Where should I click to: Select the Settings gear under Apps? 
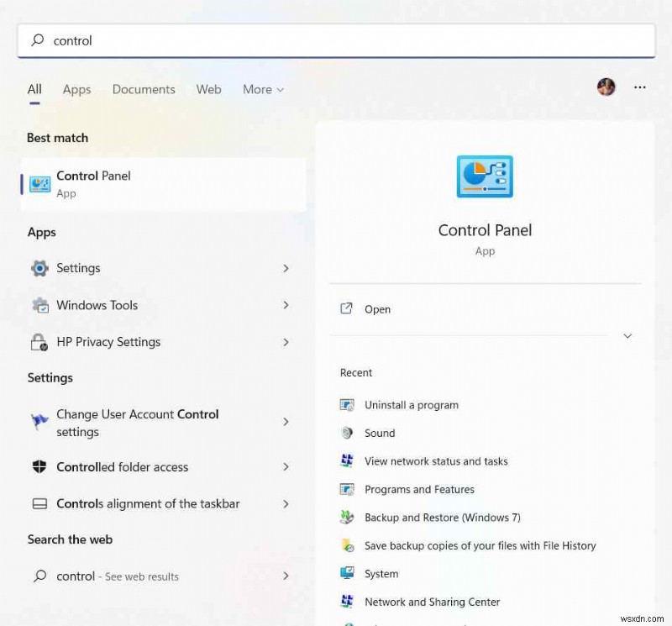(78, 267)
